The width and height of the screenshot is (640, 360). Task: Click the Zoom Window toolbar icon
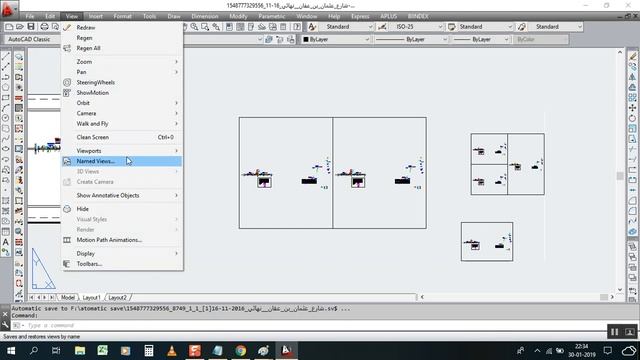point(205,27)
